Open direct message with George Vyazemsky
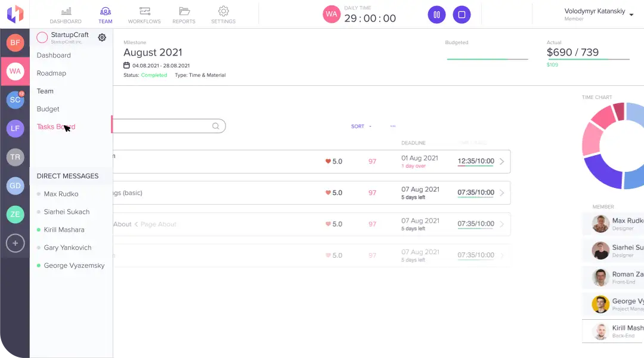Viewport: 644px width, 358px height. click(x=74, y=266)
